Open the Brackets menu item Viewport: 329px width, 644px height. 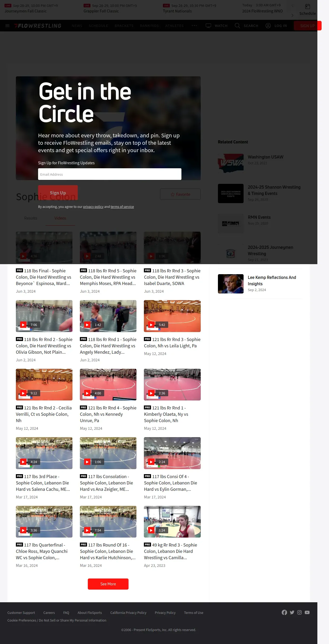coord(124,26)
